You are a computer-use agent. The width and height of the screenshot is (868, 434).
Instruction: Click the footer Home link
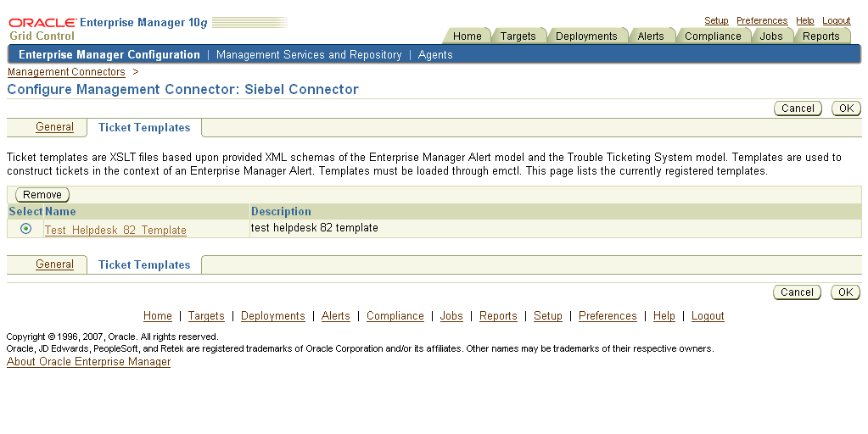[158, 315]
